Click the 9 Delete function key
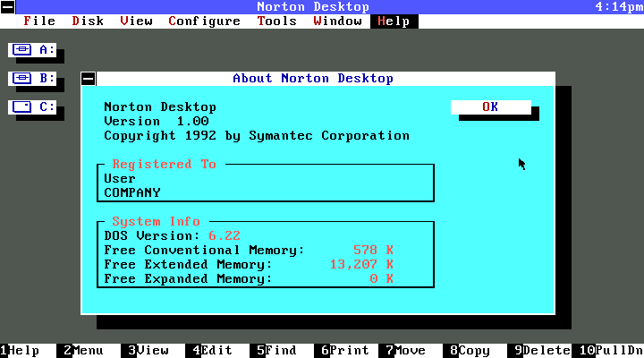 click(543, 351)
